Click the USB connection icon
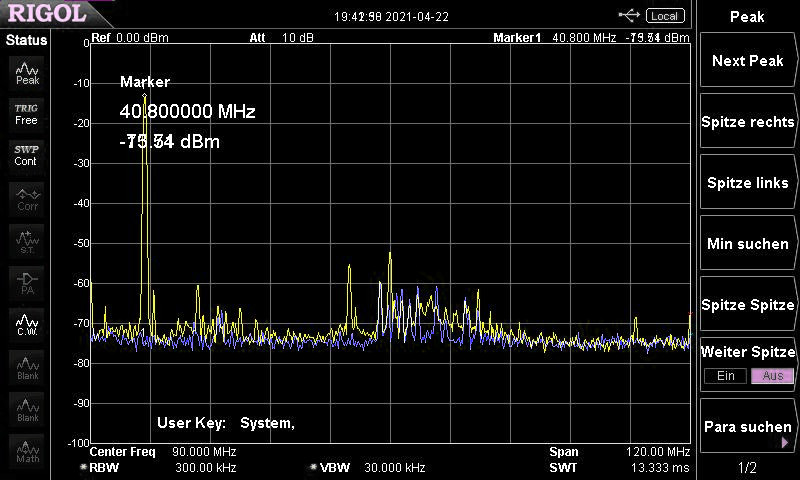 point(629,16)
